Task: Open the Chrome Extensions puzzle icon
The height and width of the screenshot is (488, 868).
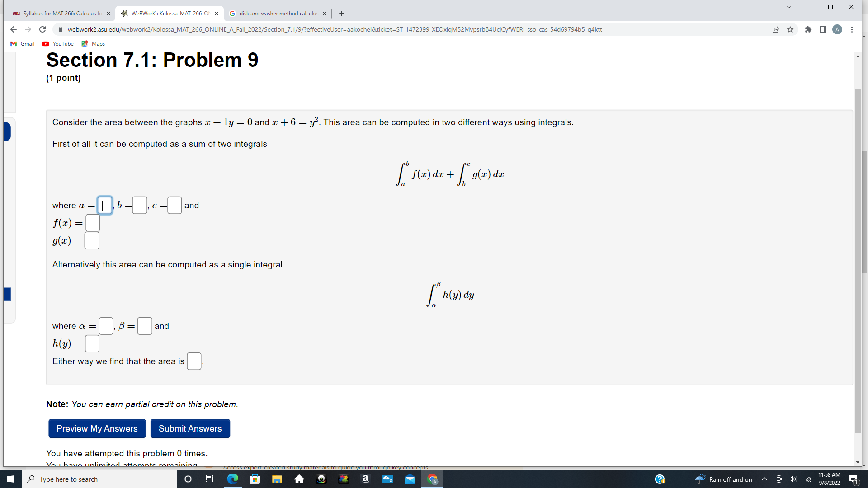Action: [809, 29]
